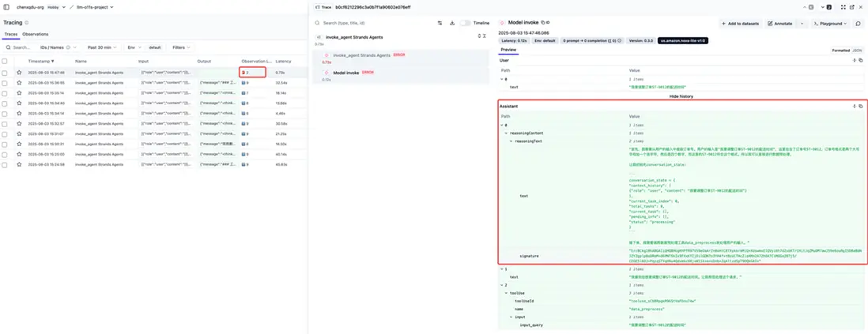This screenshot has width=868, height=334.
Task: Check the checkbox for trace 15:32:57
Action: pos(5,124)
